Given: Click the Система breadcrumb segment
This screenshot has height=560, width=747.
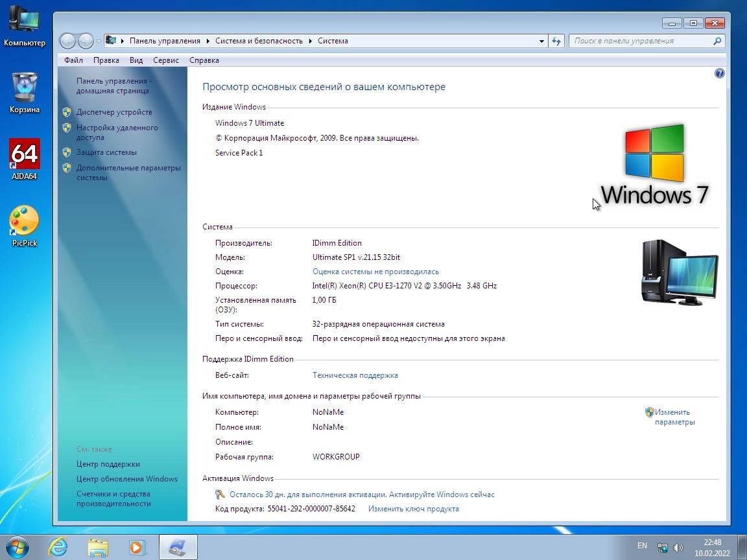Looking at the screenshot, I should 333,41.
